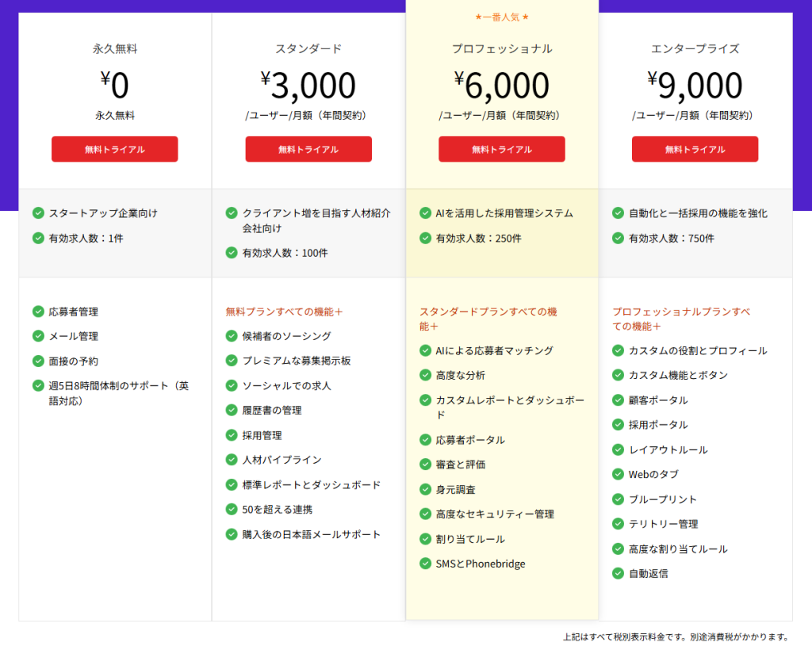Screen dimensions: 812x650
Task: Click the checkmark next to AIによる応募者マッチング
Action: [424, 351]
